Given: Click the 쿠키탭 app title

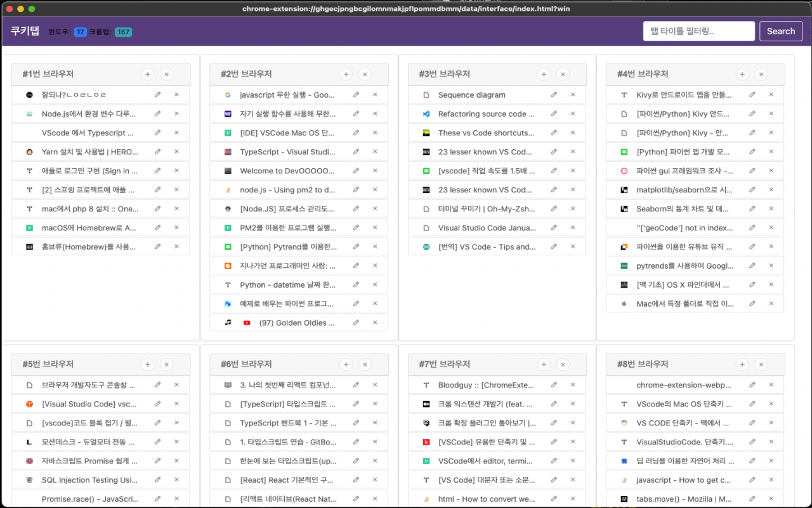Looking at the screenshot, I should click(x=25, y=31).
